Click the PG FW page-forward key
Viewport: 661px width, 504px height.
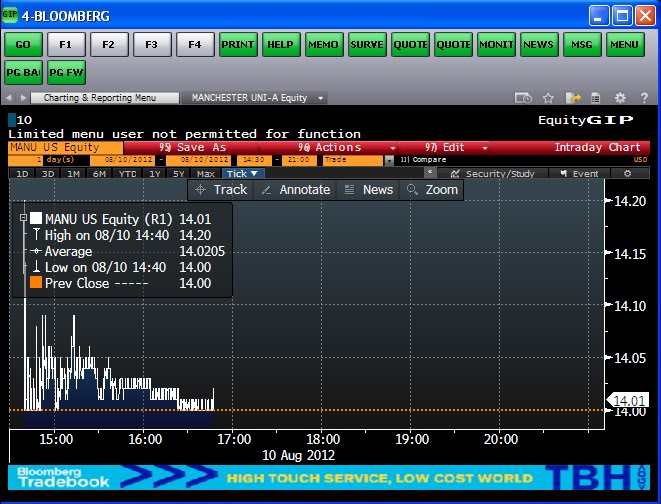(x=66, y=72)
